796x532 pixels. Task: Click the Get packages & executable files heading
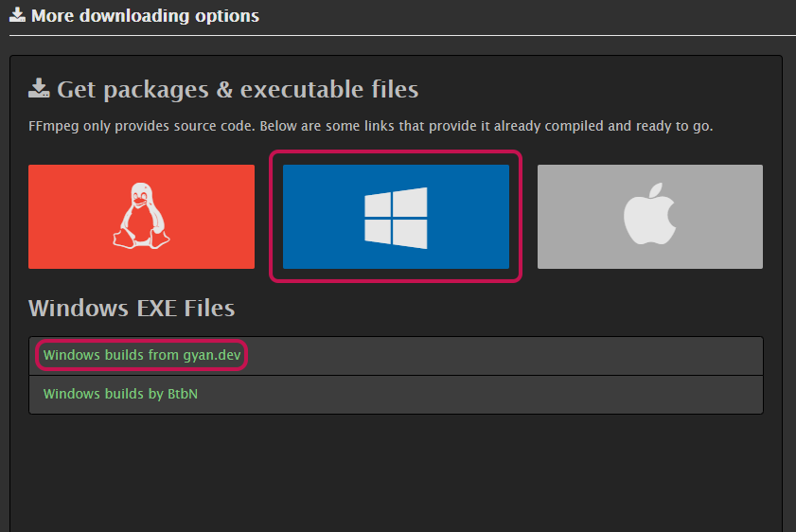[x=238, y=90]
